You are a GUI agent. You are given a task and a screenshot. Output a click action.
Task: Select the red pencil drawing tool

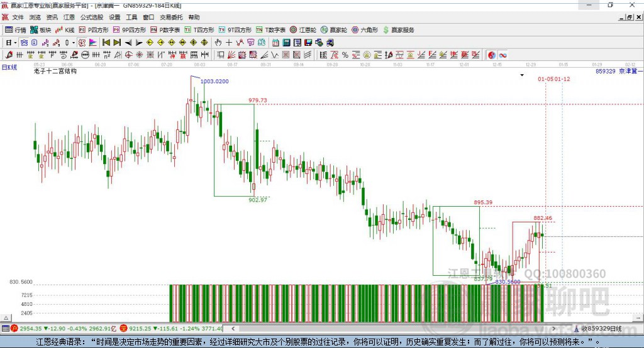pos(9,55)
